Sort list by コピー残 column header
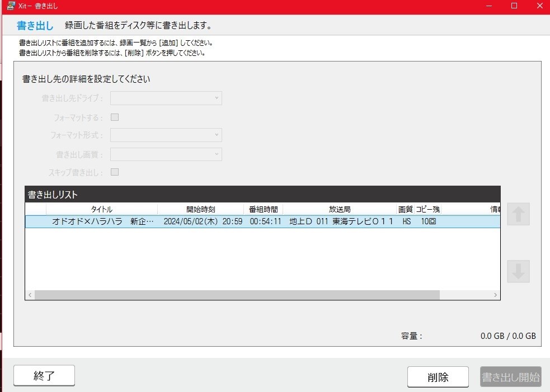The image size is (550, 392). pyautogui.click(x=427, y=209)
